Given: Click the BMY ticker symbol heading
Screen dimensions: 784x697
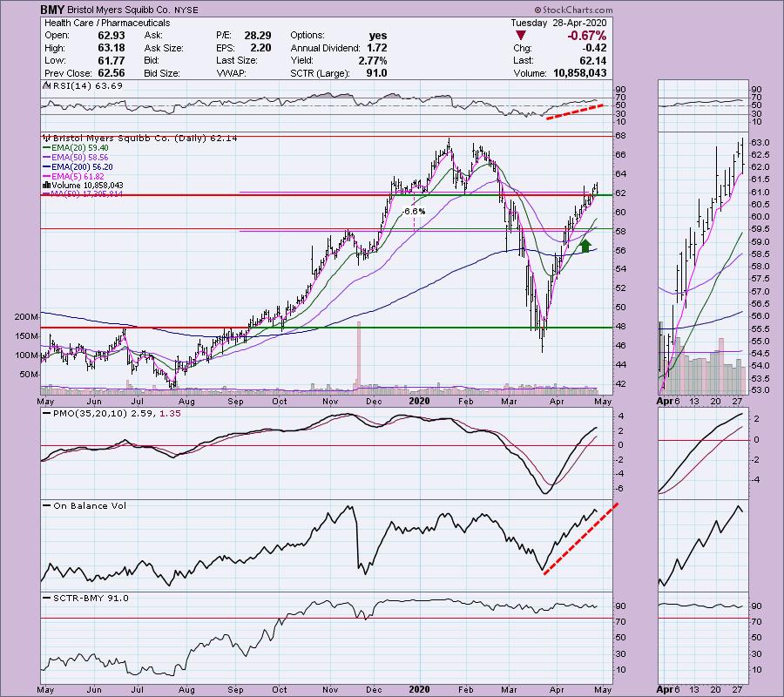Looking at the screenshot, I should point(53,10).
